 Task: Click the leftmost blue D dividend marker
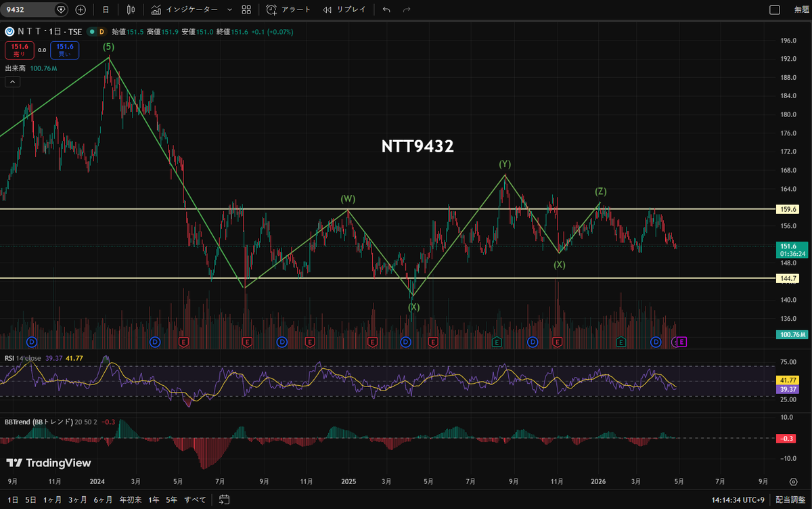point(30,342)
